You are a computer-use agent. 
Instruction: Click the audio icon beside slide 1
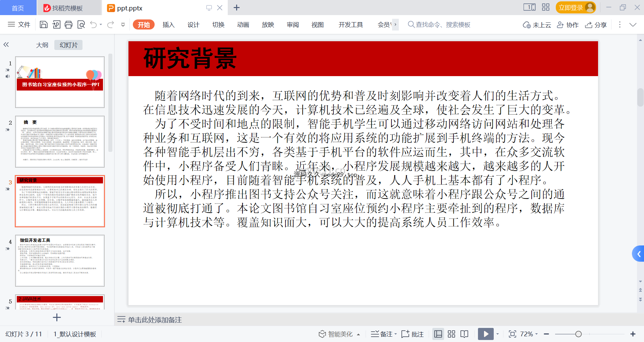point(8,76)
